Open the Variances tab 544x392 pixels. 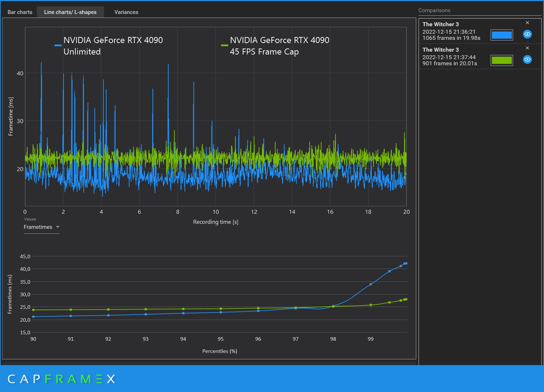[x=126, y=12]
